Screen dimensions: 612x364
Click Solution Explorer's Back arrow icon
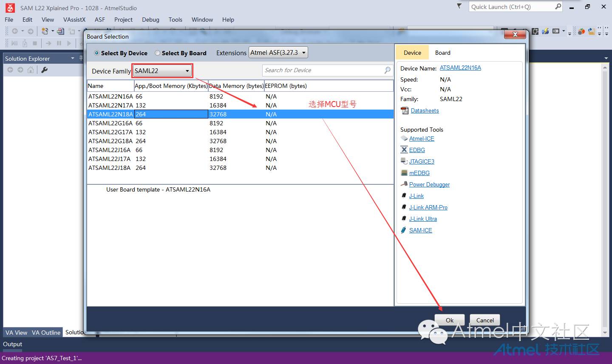coord(10,70)
